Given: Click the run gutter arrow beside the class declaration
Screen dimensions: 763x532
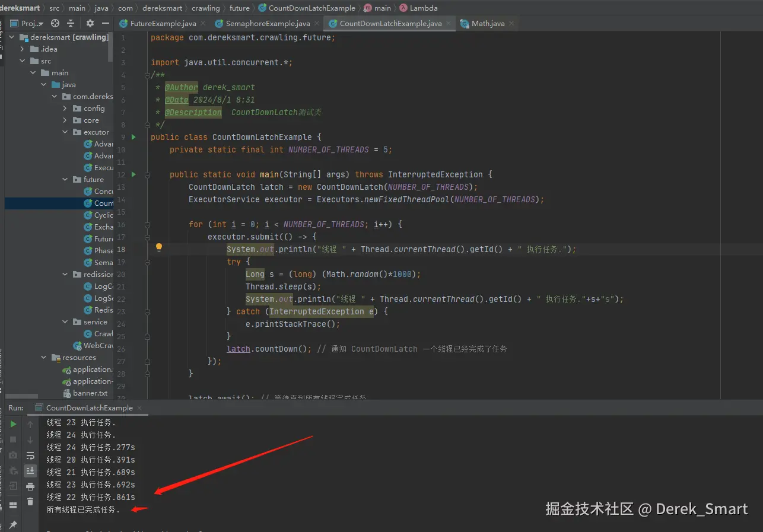Looking at the screenshot, I should click(133, 137).
